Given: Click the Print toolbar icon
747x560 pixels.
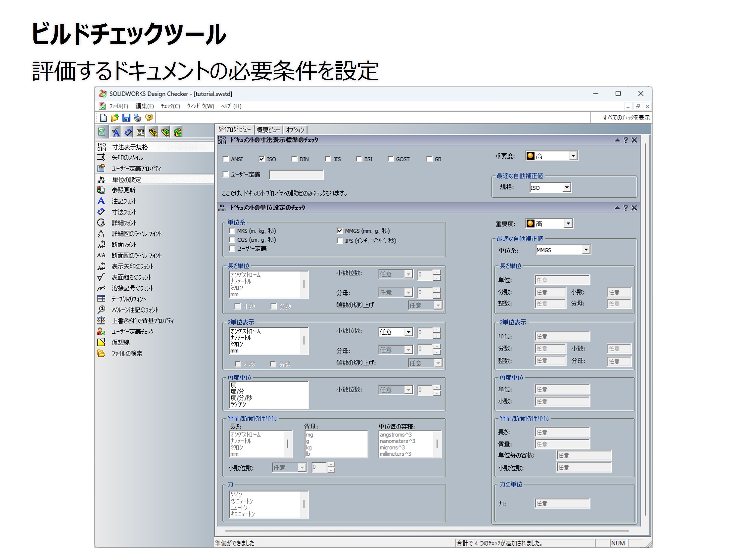Looking at the screenshot, I should [x=137, y=118].
